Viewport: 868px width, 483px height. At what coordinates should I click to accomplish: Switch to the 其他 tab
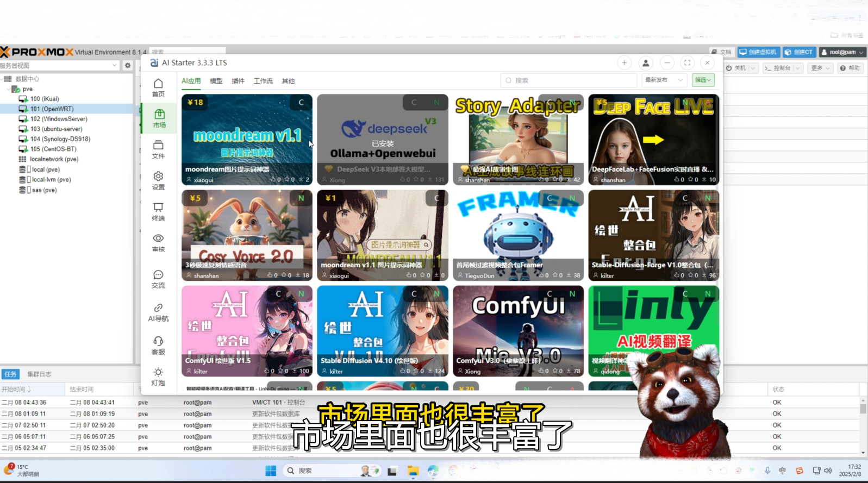pos(288,81)
